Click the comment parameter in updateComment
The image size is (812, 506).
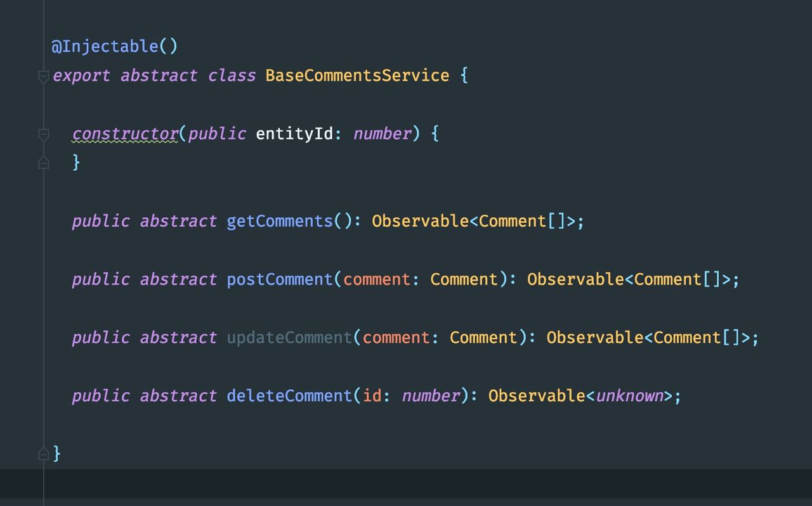coord(396,337)
